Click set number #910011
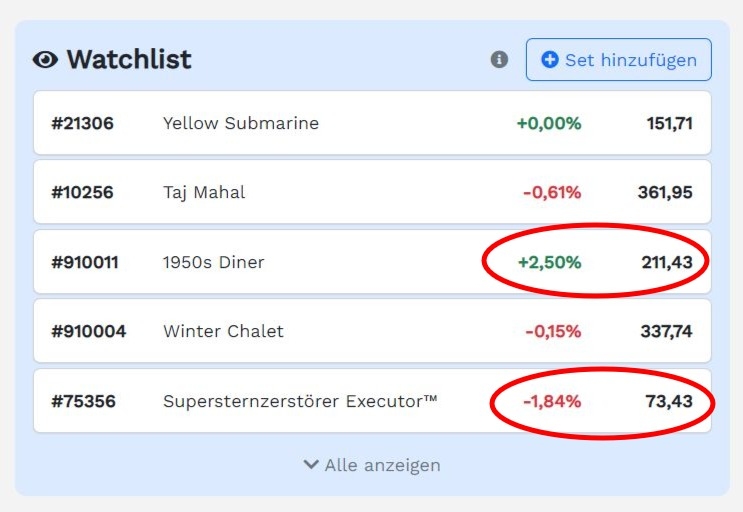743x512 pixels. [85, 262]
